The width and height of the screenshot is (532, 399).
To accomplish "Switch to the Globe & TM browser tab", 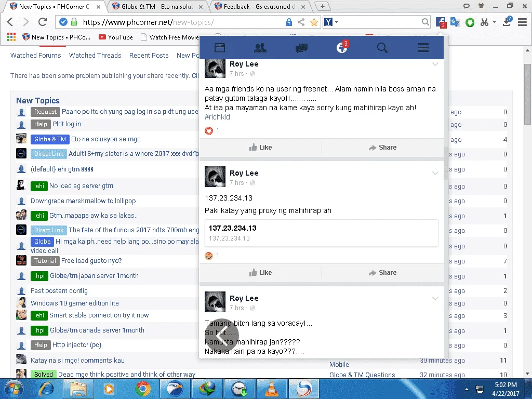I will coord(157,7).
